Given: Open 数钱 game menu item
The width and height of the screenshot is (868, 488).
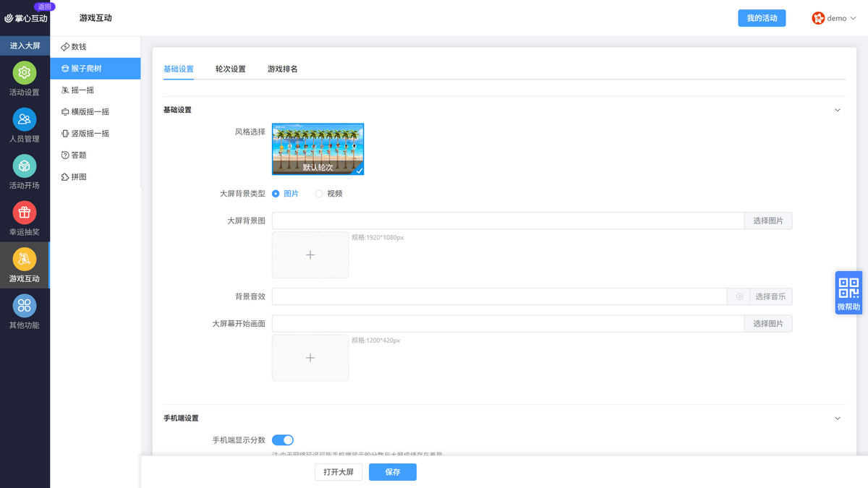Looking at the screenshot, I should coord(95,47).
